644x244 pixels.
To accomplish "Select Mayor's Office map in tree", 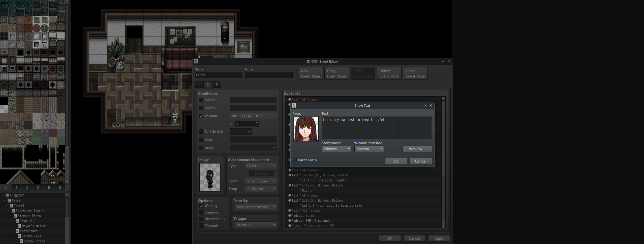I will (34, 226).
